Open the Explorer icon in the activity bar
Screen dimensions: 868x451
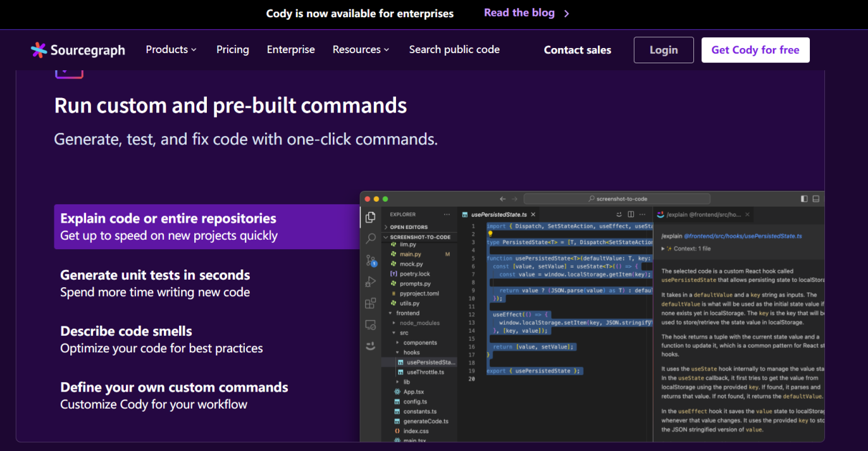pyautogui.click(x=371, y=218)
